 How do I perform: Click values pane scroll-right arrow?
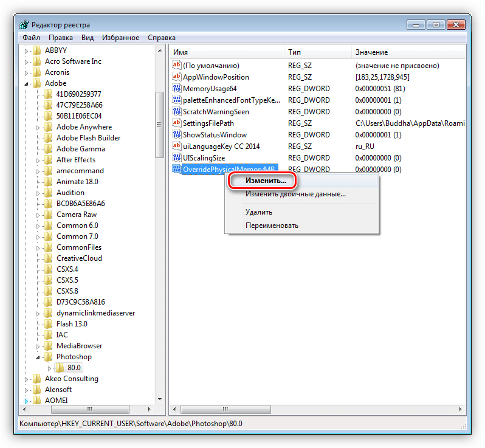pos(461,409)
